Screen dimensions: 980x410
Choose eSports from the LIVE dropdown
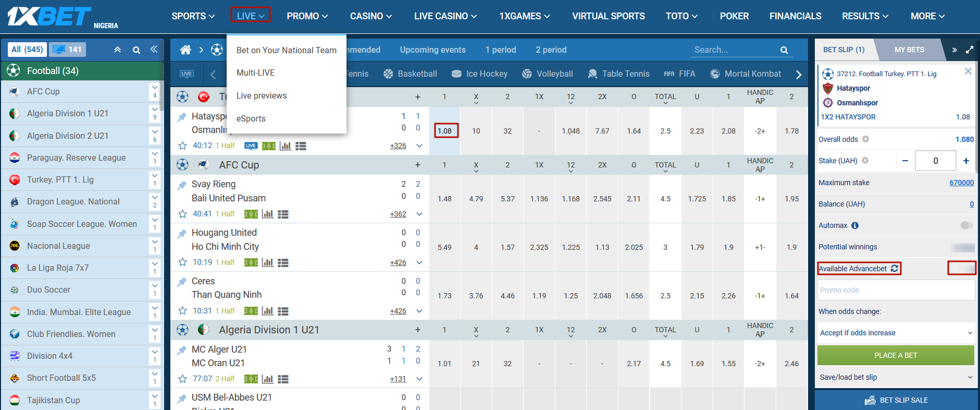coord(251,118)
